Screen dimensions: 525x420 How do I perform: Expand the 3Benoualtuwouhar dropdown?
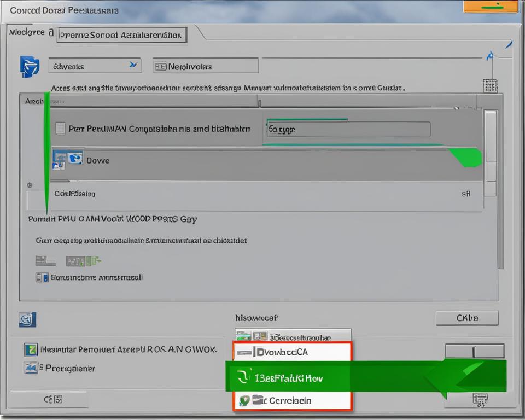coord(293,336)
